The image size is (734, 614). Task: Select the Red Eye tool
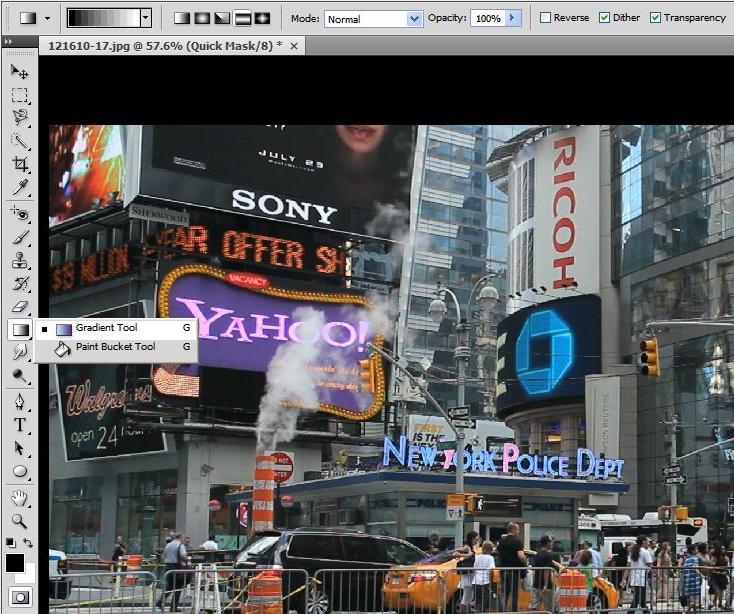tap(19, 213)
